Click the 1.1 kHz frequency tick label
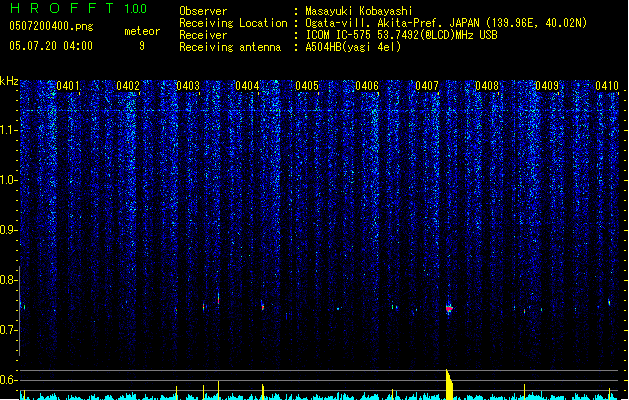Screen dimensions: 629x400 pyautogui.click(x=9, y=130)
